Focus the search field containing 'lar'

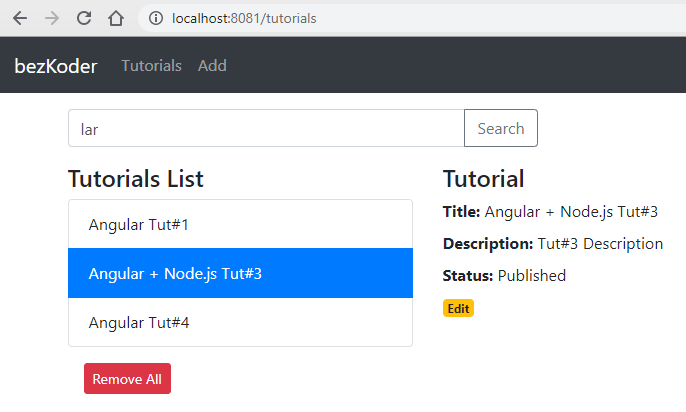point(266,128)
